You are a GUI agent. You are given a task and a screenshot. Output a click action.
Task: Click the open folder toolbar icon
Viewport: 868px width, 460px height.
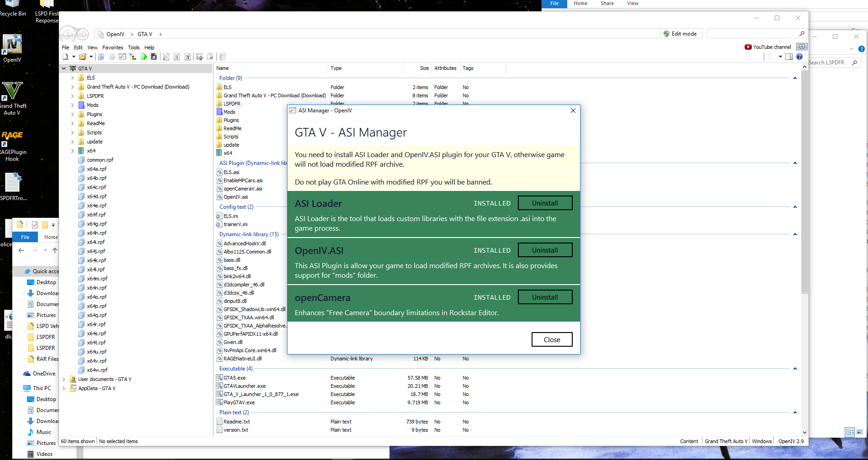83,57
